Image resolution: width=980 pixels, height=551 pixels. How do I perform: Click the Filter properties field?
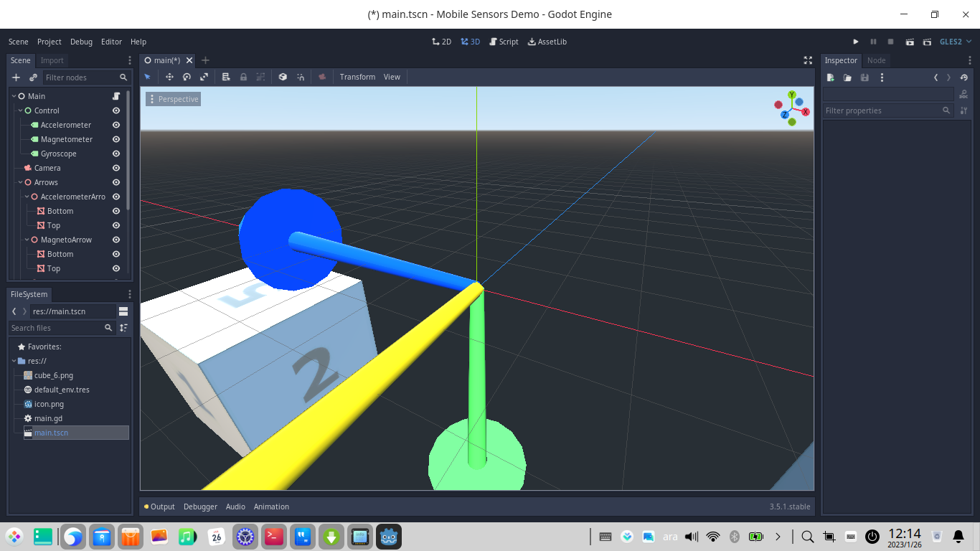click(x=888, y=110)
